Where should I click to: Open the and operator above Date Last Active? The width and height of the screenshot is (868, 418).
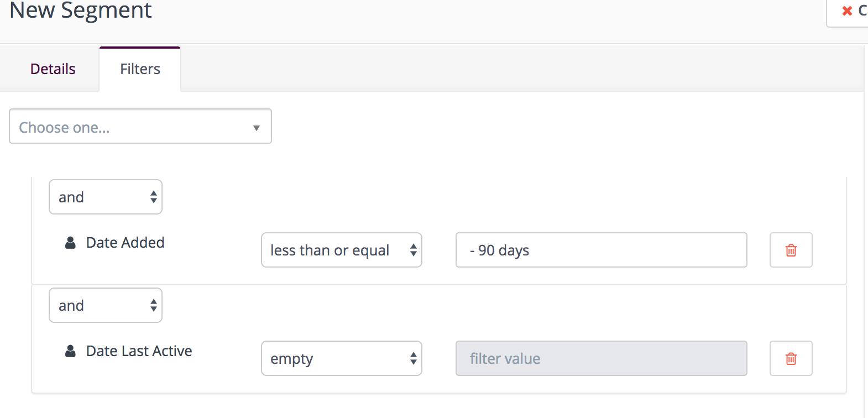point(106,305)
